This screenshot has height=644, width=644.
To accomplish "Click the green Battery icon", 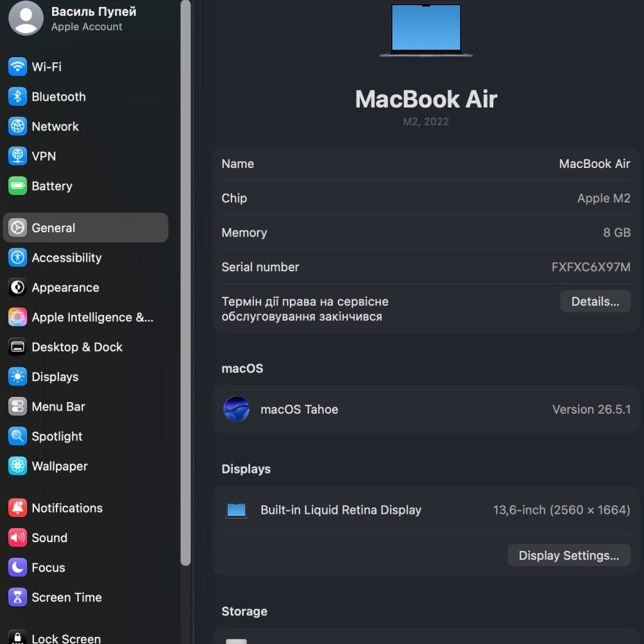I will pos(17,186).
